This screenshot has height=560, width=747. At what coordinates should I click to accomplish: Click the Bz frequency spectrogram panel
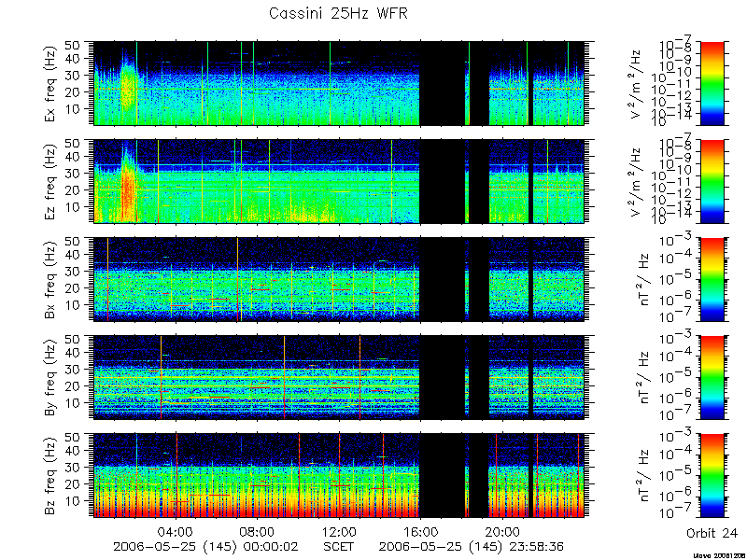click(339, 475)
